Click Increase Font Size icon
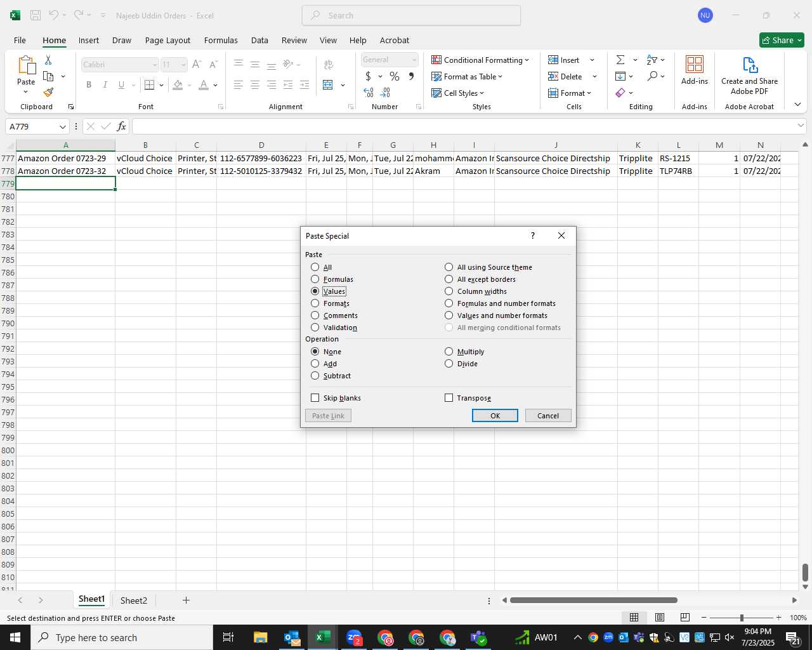Viewport: 812px width, 650px height. [x=196, y=64]
